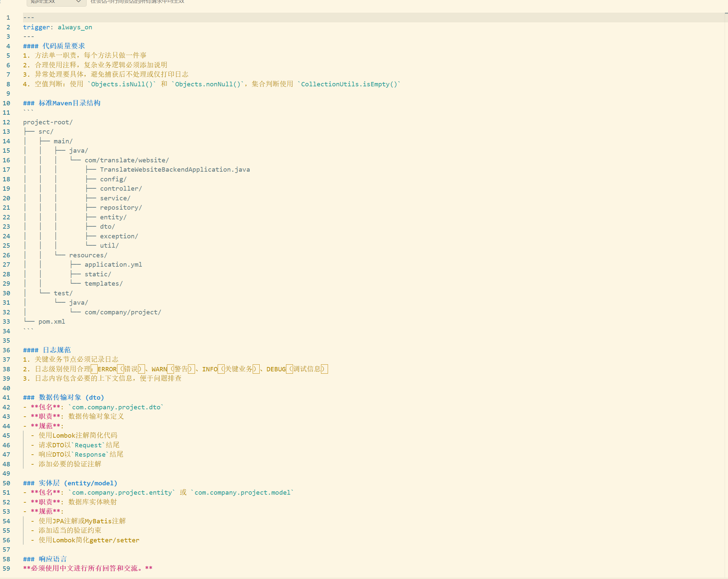Click '### 实体层 (entity/model)' heading

coord(70,483)
